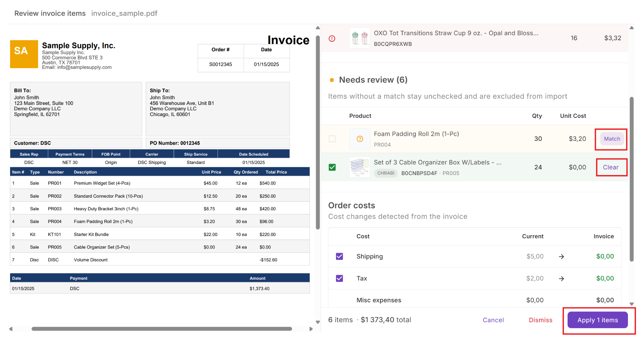This screenshot has width=644, height=341.
Task: Click the payment amount $1,373.40
Action: 259,289
